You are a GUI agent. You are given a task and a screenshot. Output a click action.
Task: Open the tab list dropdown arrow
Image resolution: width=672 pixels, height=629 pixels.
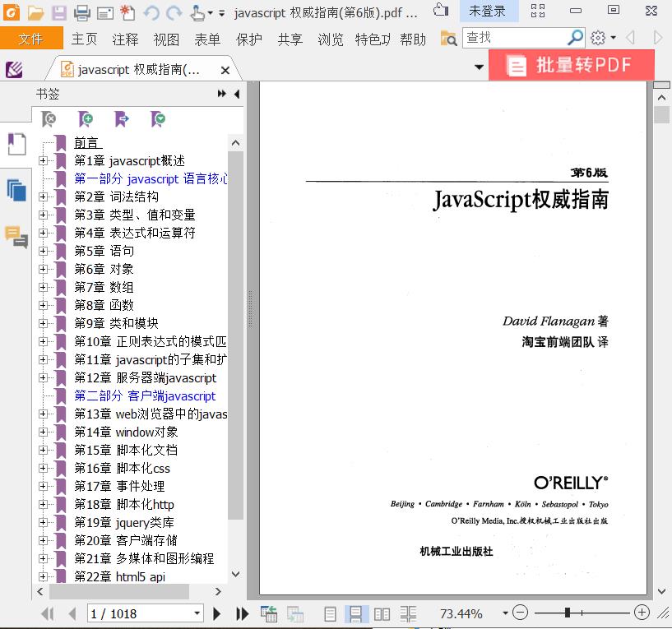pos(479,67)
